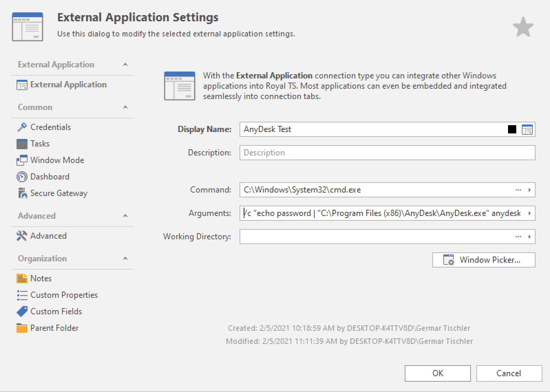This screenshot has height=392, width=550.
Task: Click the Advanced tools icon
Action: (x=22, y=236)
